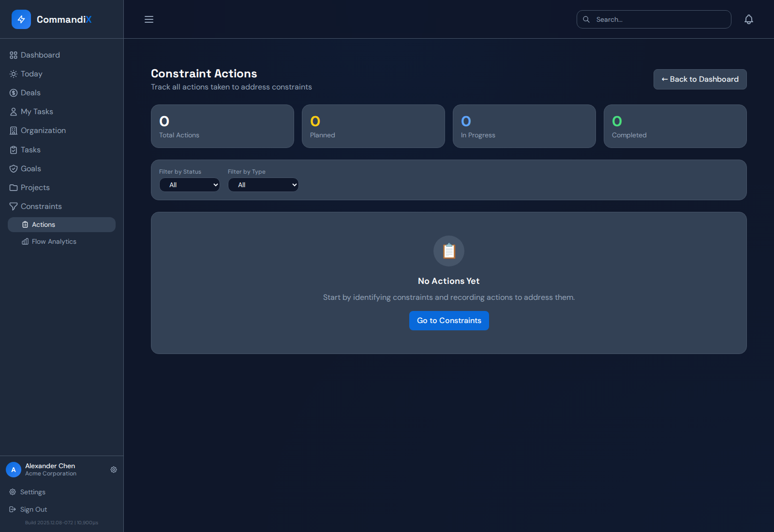Click the In Progress stat card

524,126
